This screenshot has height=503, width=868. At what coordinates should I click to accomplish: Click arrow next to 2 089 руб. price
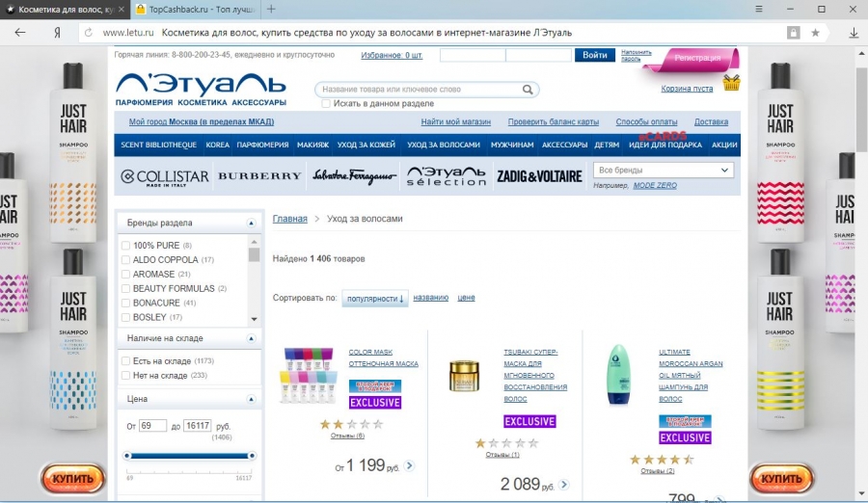564,485
